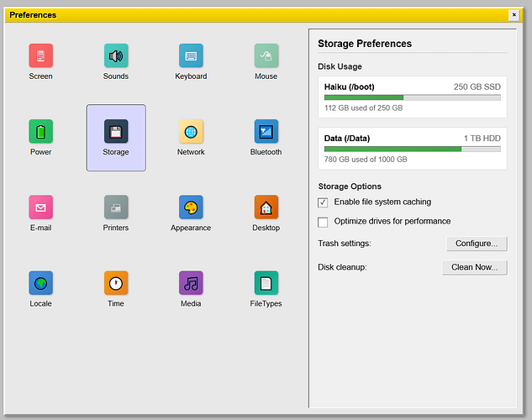Enable Optimize drives for performance checkbox

click(323, 222)
